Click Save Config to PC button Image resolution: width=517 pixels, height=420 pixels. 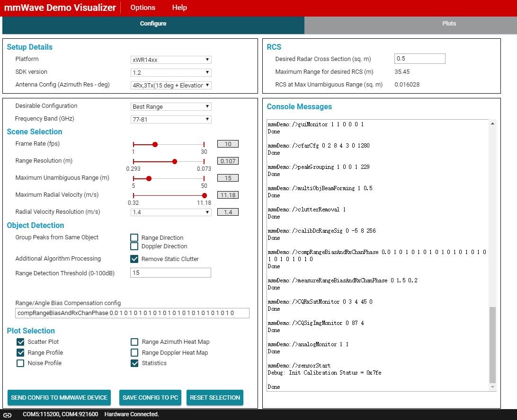pyautogui.click(x=151, y=398)
